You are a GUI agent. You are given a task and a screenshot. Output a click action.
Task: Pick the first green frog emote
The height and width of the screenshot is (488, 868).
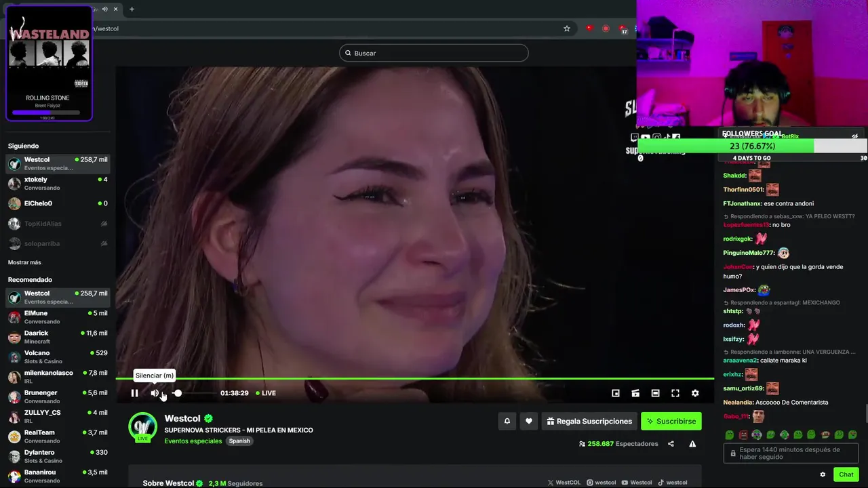pos(729,434)
